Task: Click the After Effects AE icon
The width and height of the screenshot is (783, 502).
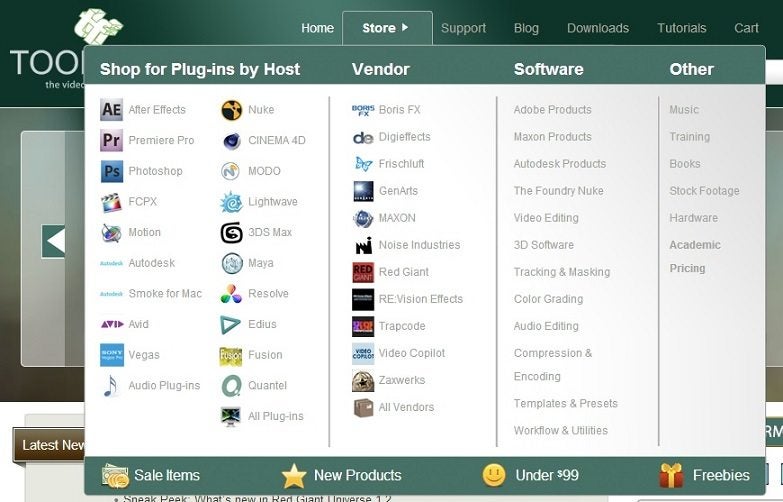Action: pos(111,109)
